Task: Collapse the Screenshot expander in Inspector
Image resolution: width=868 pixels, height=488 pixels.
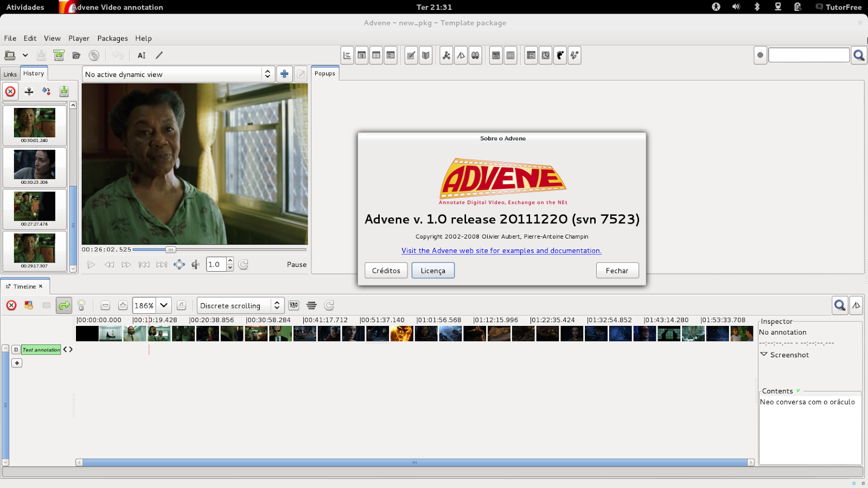Action: click(x=764, y=355)
